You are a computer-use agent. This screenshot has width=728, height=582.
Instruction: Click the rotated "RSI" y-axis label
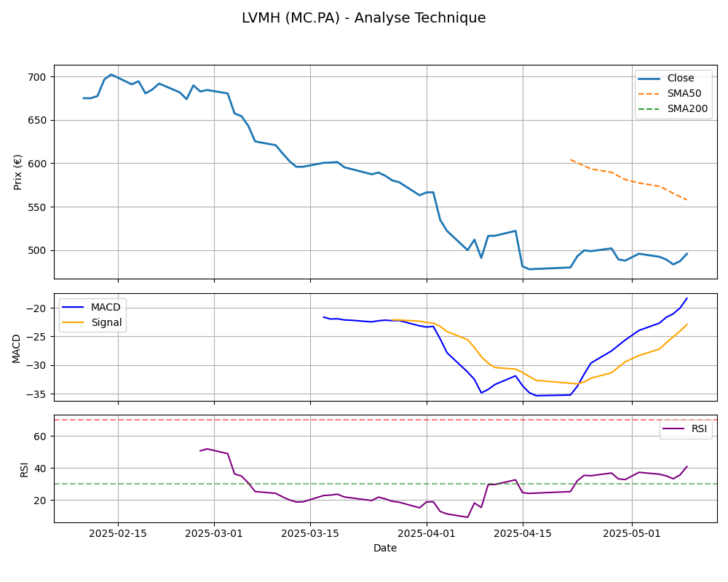pyautogui.click(x=24, y=470)
